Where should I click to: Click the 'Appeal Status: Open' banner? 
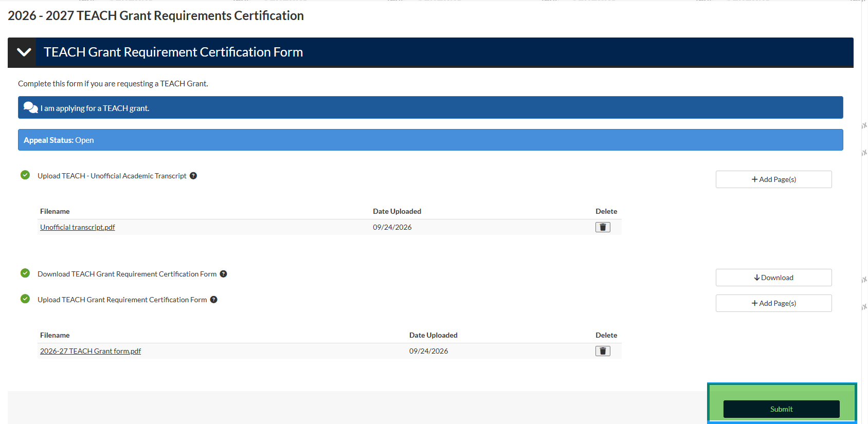pos(430,140)
